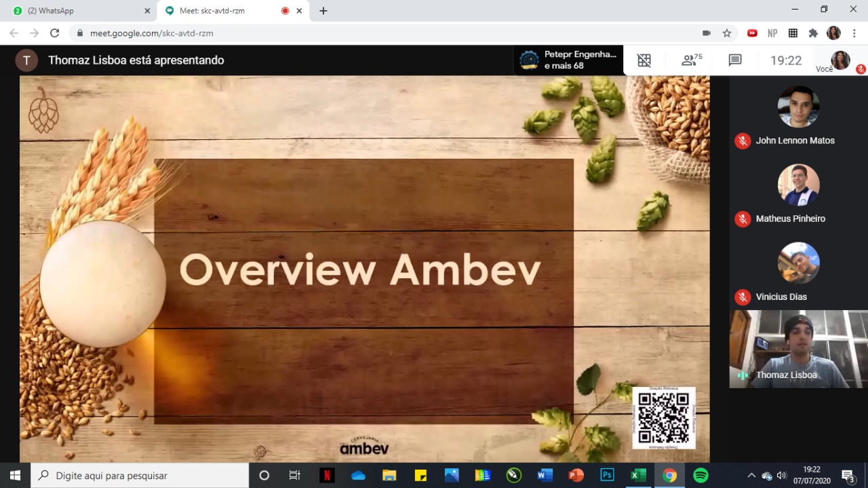Viewport: 868px width, 488px height.
Task: Bookmark this page with the star icon
Action: pyautogui.click(x=727, y=33)
